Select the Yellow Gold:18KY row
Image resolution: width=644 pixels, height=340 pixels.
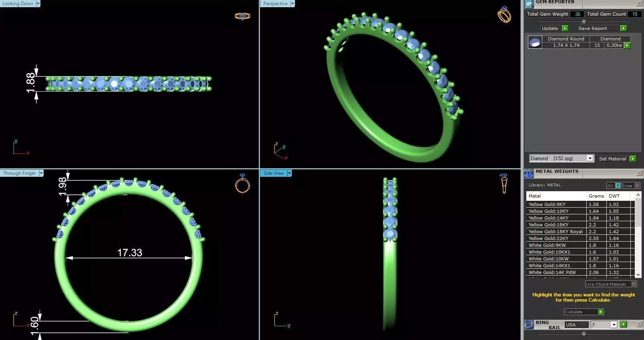[x=580, y=225]
